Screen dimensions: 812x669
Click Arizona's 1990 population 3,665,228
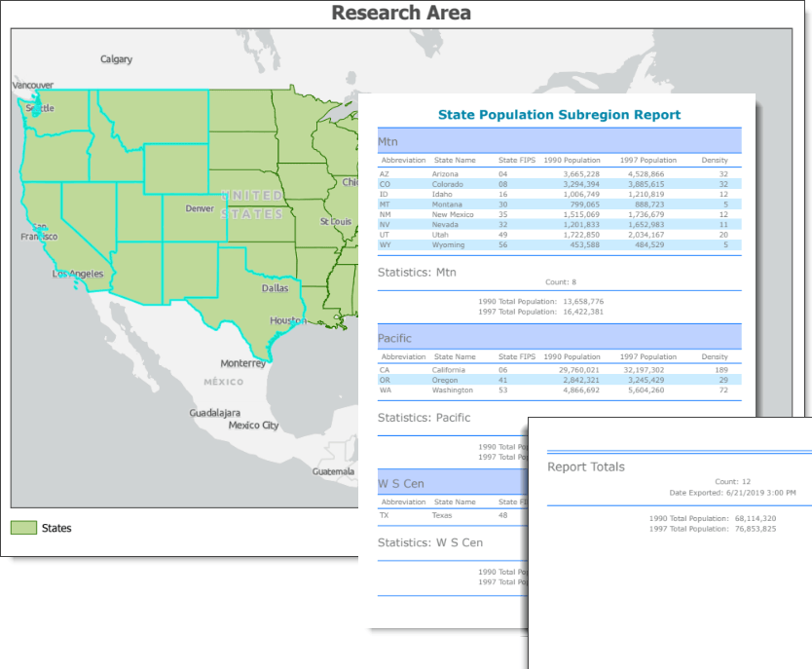click(x=581, y=174)
